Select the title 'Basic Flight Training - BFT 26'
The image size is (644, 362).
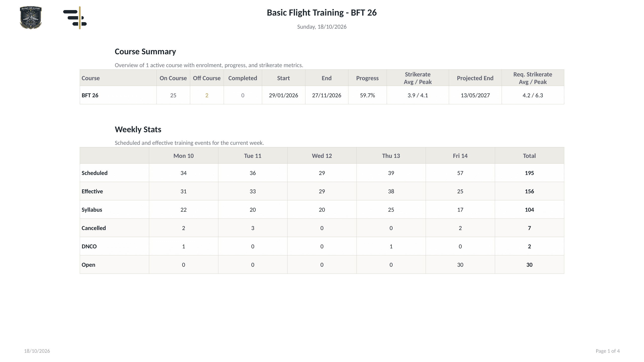tap(322, 13)
